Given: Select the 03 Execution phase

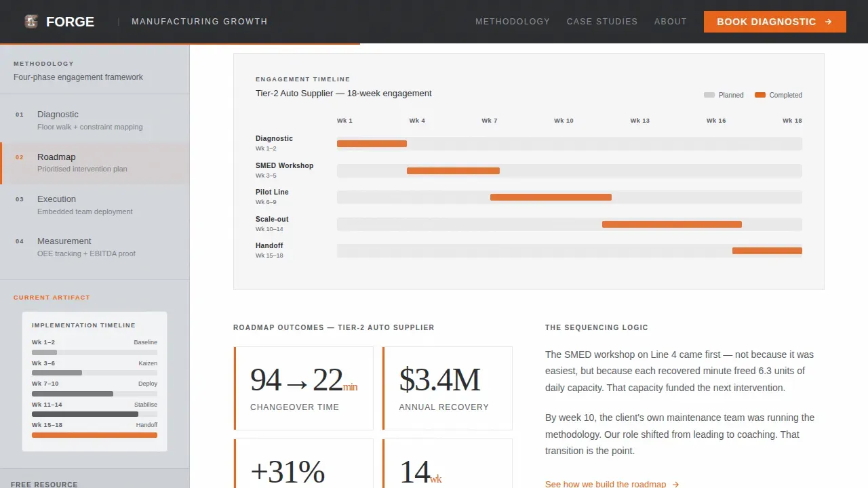Looking at the screenshot, I should tap(95, 205).
